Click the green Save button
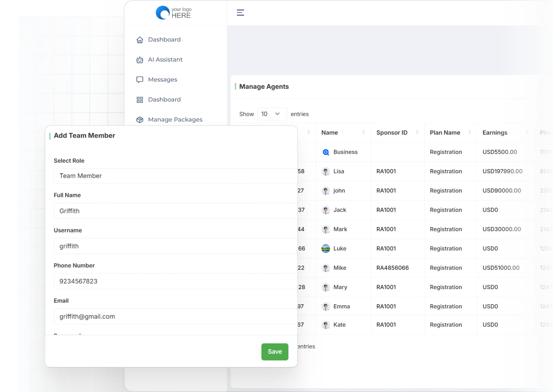 [275, 352]
